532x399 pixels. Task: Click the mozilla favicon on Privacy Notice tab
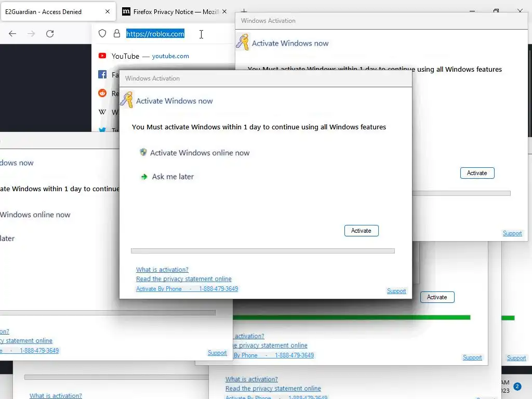(x=126, y=11)
